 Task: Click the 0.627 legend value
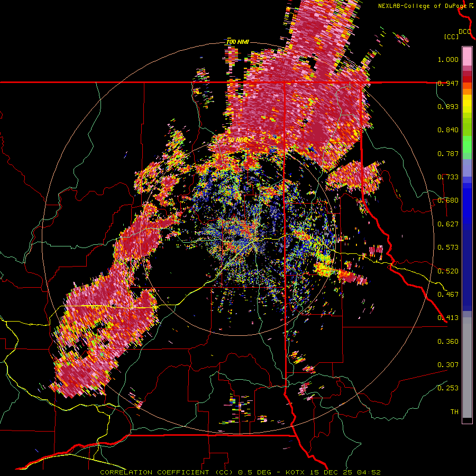click(x=448, y=224)
